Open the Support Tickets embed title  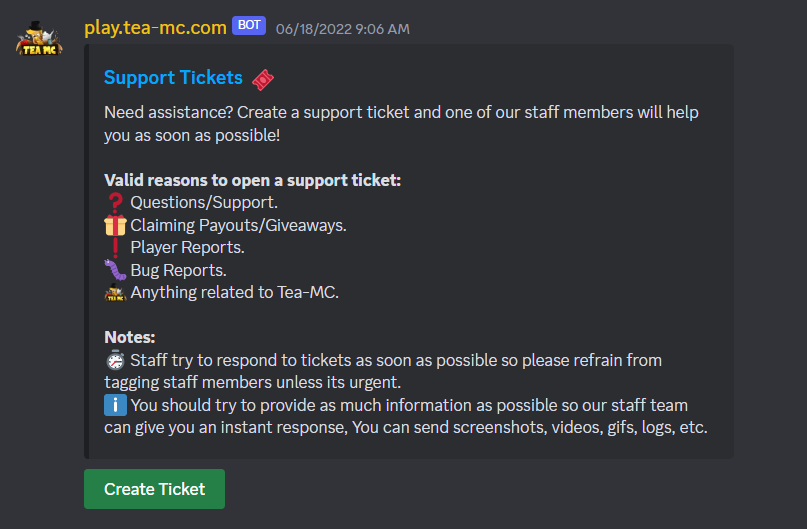pyautogui.click(x=173, y=78)
